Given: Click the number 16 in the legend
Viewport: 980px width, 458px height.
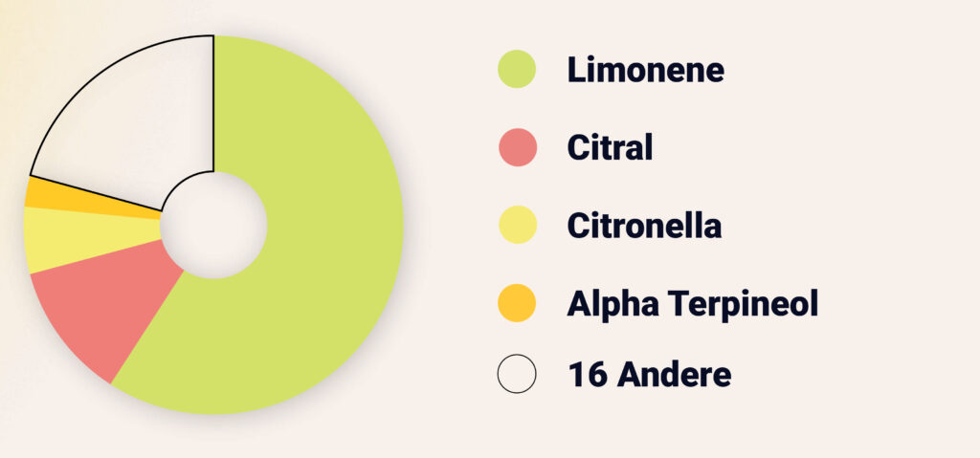Looking at the screenshot, I should [x=587, y=375].
